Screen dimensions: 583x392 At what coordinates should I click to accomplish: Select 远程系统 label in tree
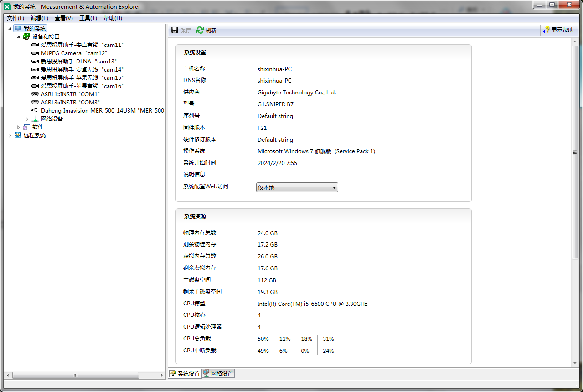coord(35,135)
